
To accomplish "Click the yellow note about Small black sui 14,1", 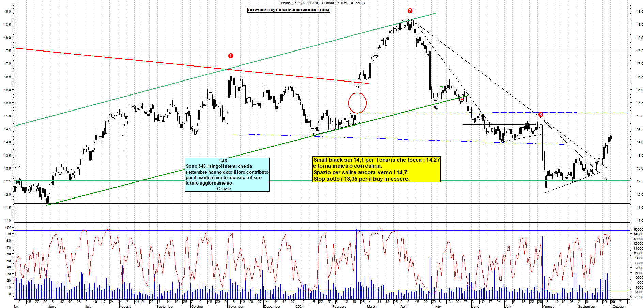I will coord(377,169).
